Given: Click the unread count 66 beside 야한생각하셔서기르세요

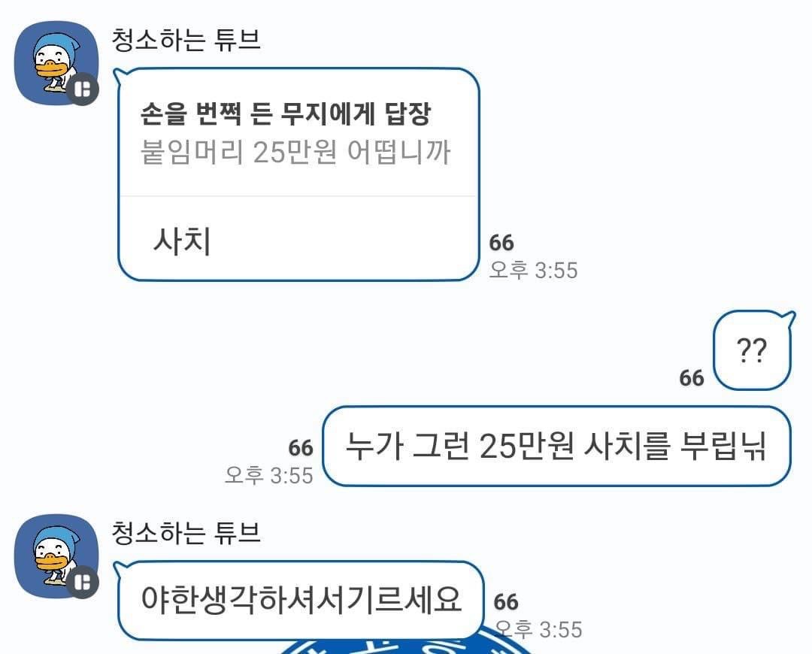Looking at the screenshot, I should click(506, 601).
